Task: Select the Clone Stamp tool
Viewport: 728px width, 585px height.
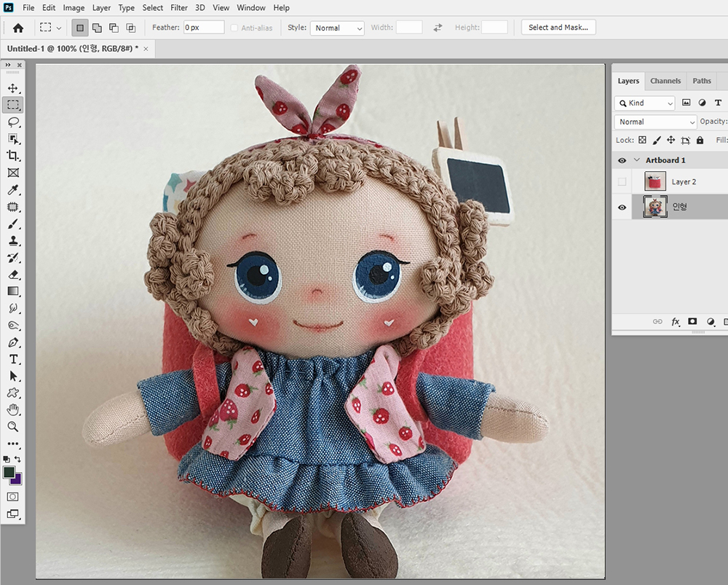Action: click(x=13, y=240)
